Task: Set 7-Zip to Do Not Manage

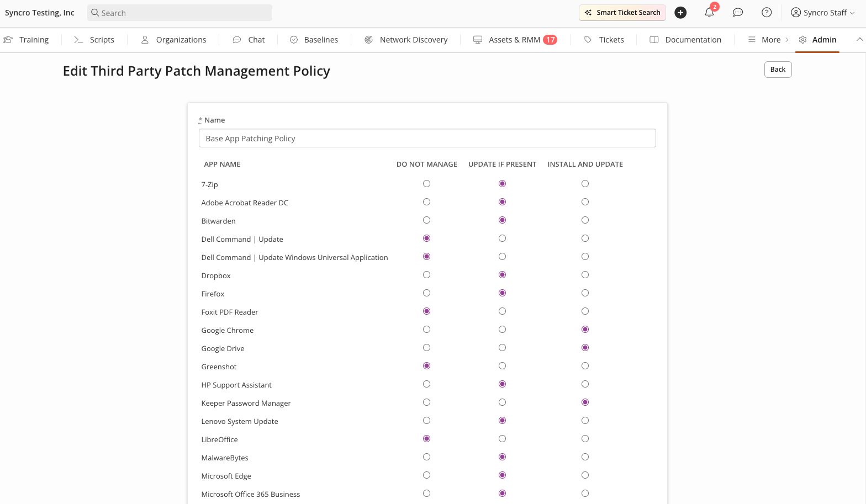Action: 426,184
